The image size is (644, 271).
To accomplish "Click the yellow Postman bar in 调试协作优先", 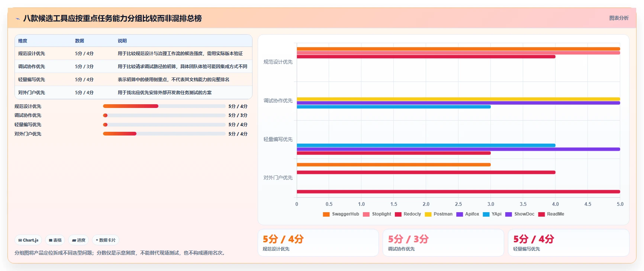I will 458,99.
